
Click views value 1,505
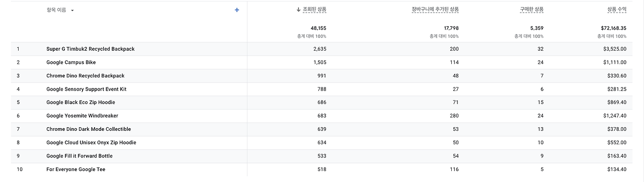[x=319, y=62]
